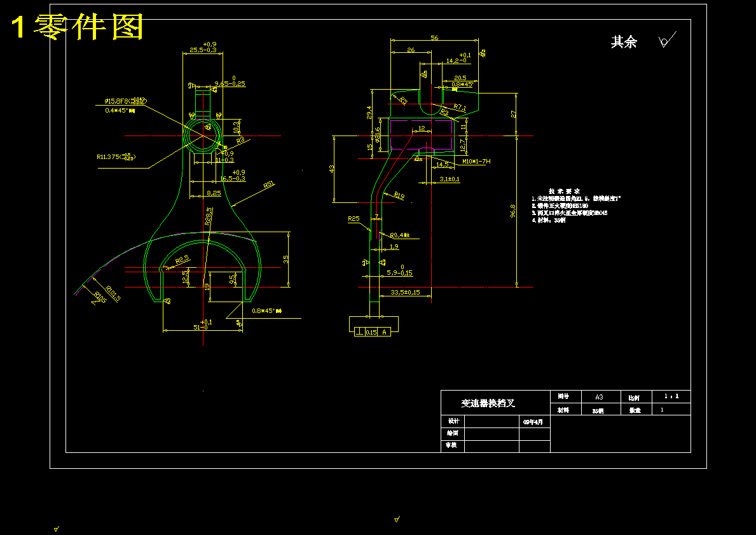
Task: Select the 27 vertical dimension
Action: [514, 115]
